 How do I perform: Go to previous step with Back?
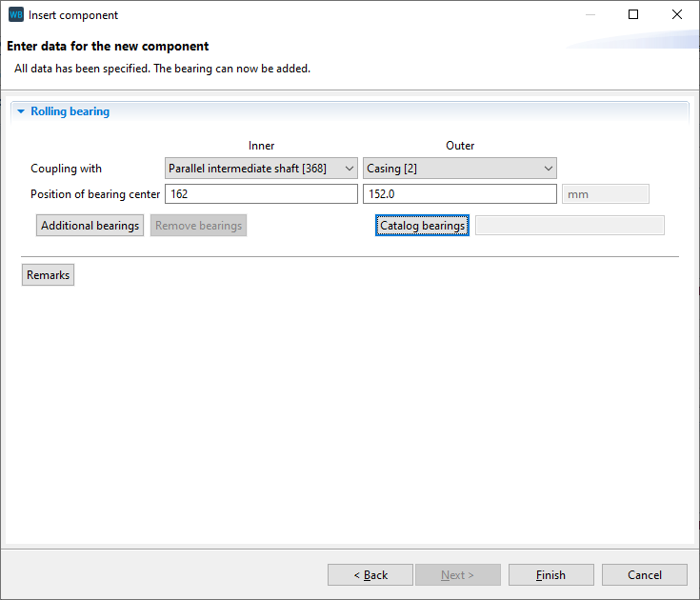point(370,575)
